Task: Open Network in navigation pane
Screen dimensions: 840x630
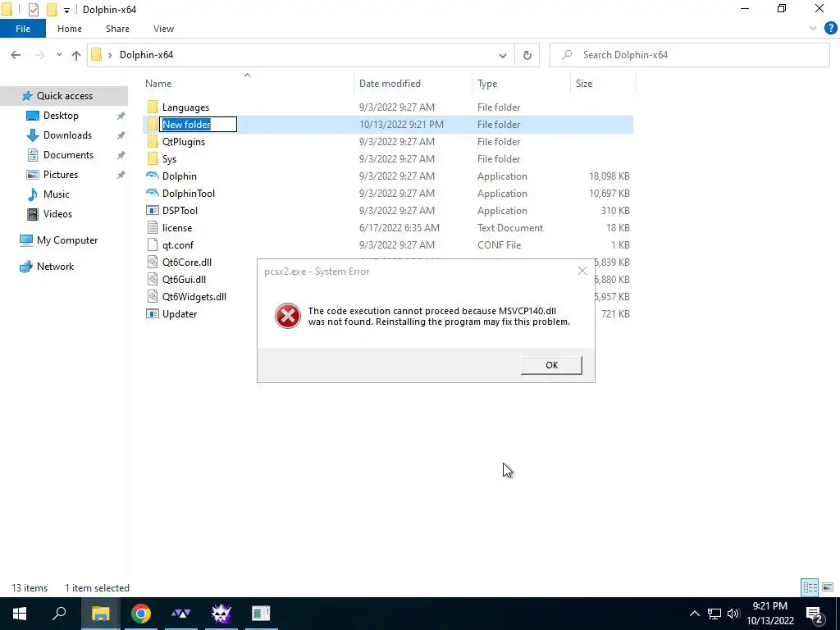Action: (x=55, y=267)
